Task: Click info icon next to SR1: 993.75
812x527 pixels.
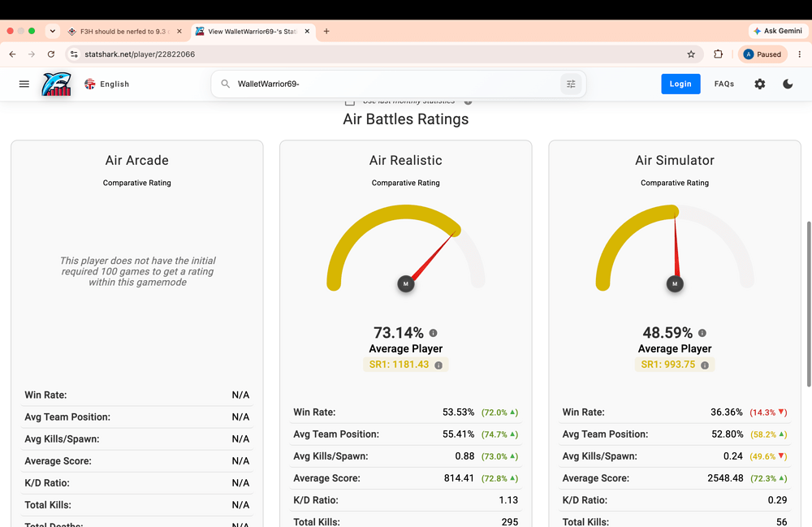Action: [704, 365]
